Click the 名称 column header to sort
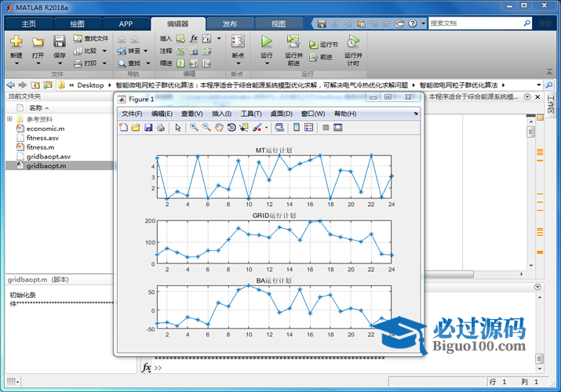Viewport: 561px width, 392px height. coord(36,107)
